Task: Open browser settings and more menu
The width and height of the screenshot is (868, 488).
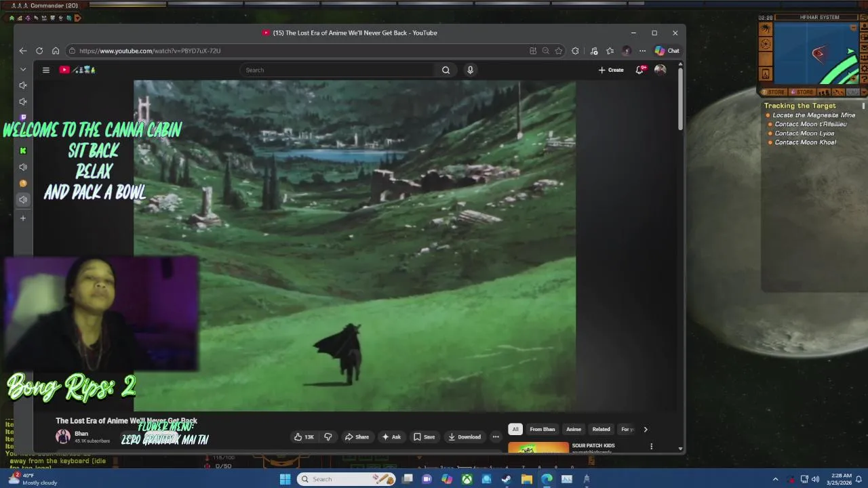Action: [x=642, y=51]
